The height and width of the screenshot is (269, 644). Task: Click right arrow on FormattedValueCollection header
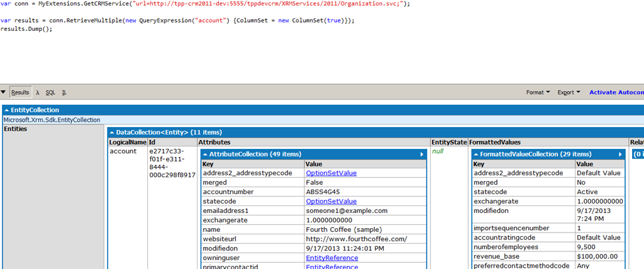(621, 155)
